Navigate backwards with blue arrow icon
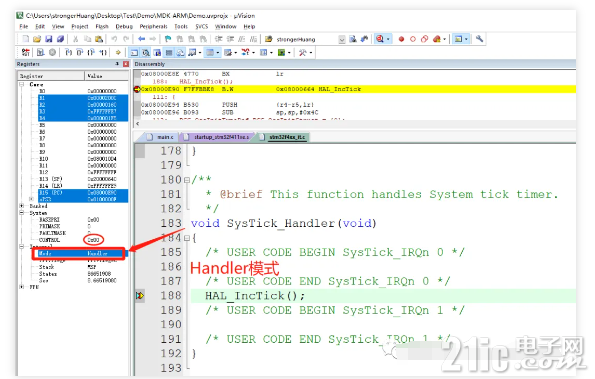Image resolution: width=595 pixels, height=379 pixels. pyautogui.click(x=142, y=39)
